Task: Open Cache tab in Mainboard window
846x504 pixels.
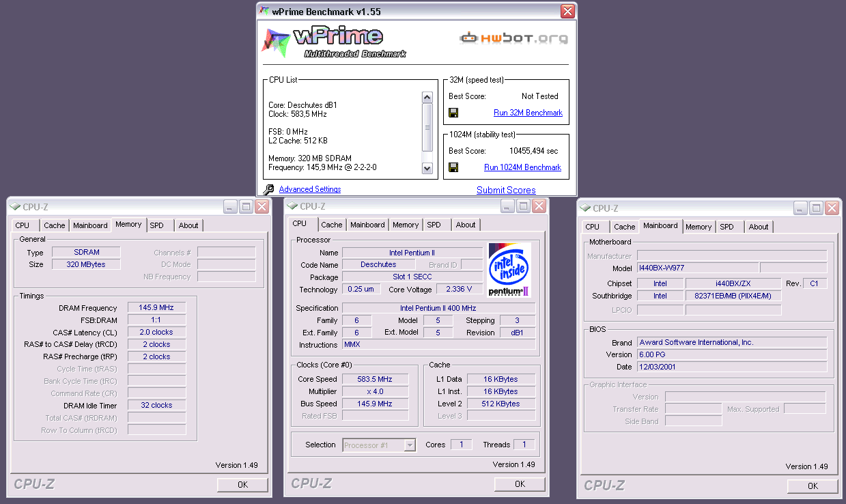Action: pyautogui.click(x=625, y=227)
